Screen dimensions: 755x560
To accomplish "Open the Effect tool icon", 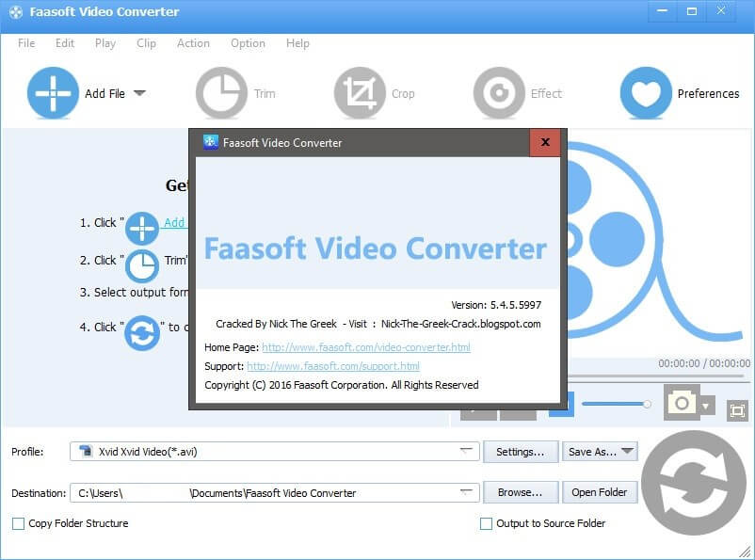I will (499, 93).
